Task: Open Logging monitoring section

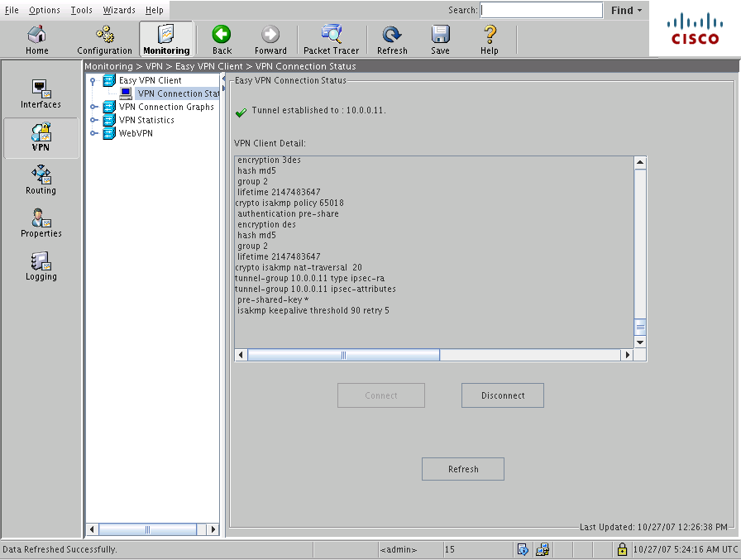Action: 41,266
